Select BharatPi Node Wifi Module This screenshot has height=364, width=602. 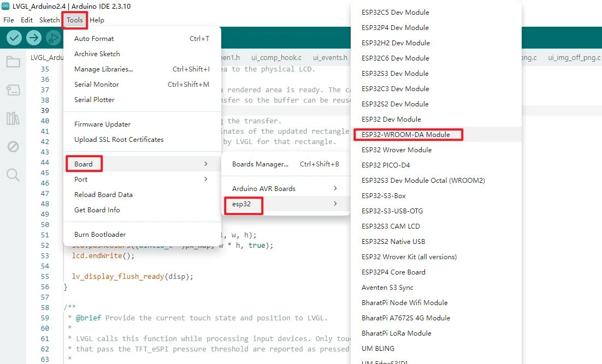[436, 303]
